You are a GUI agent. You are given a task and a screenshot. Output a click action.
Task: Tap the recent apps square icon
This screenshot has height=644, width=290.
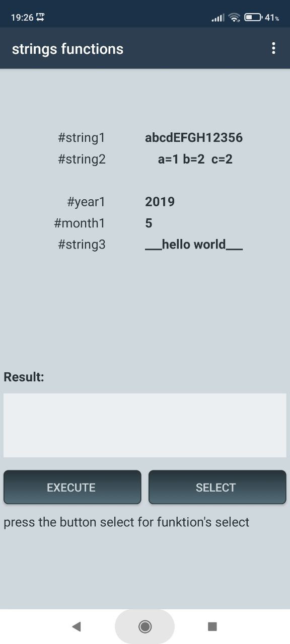(x=212, y=626)
